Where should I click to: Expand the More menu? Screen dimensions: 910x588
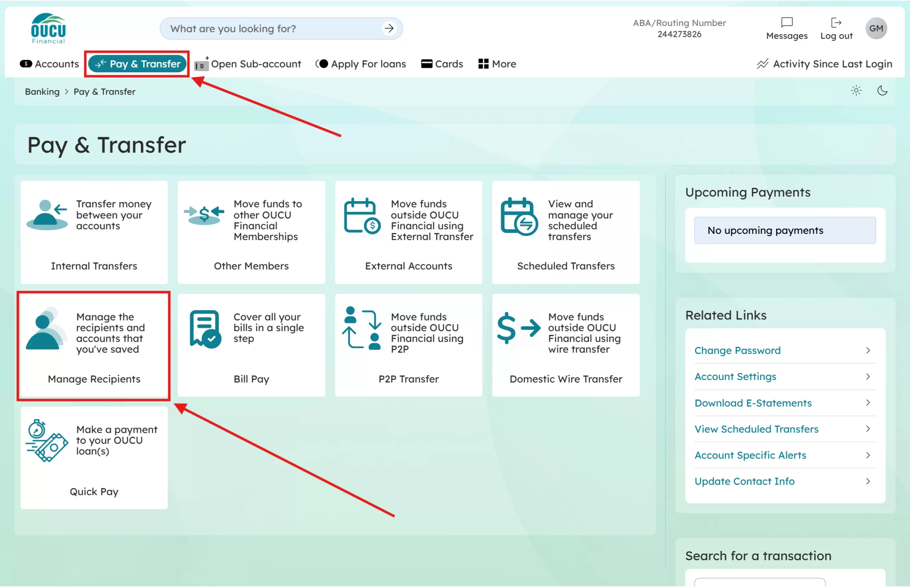(497, 64)
